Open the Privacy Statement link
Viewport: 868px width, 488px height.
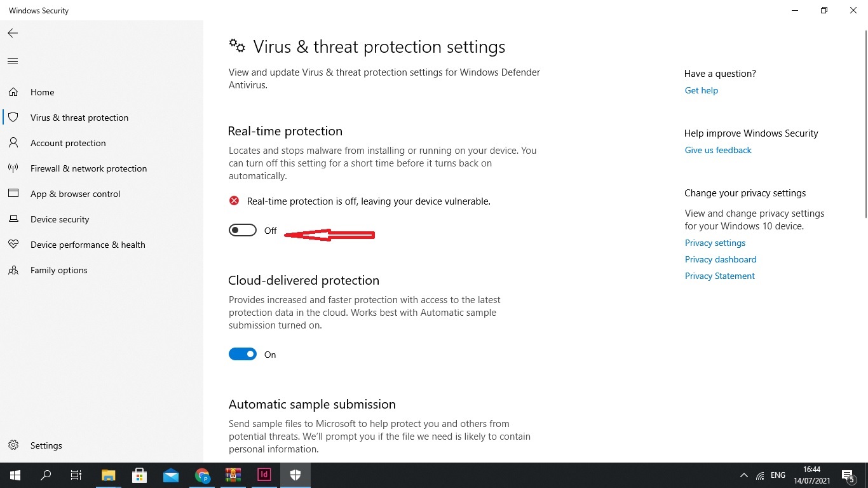pos(719,276)
